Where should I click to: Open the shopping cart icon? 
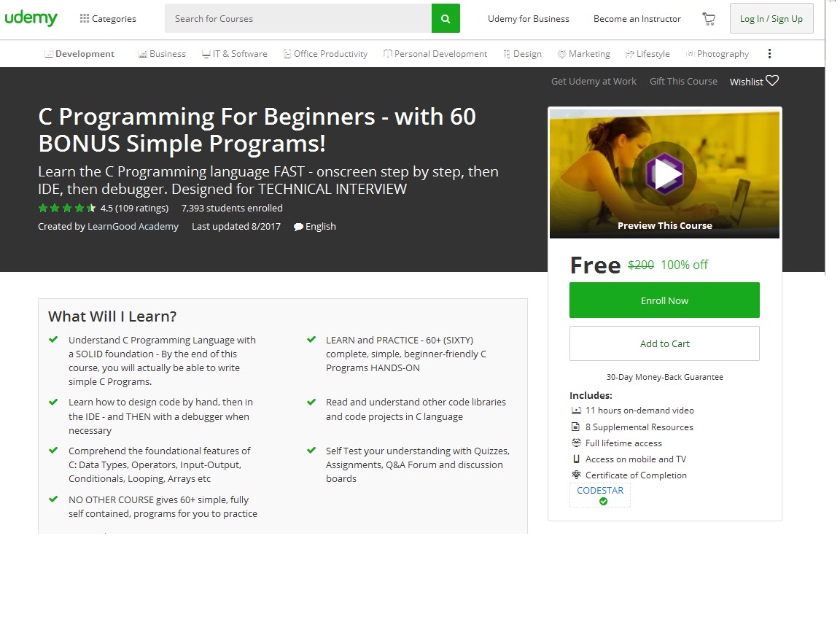point(709,19)
